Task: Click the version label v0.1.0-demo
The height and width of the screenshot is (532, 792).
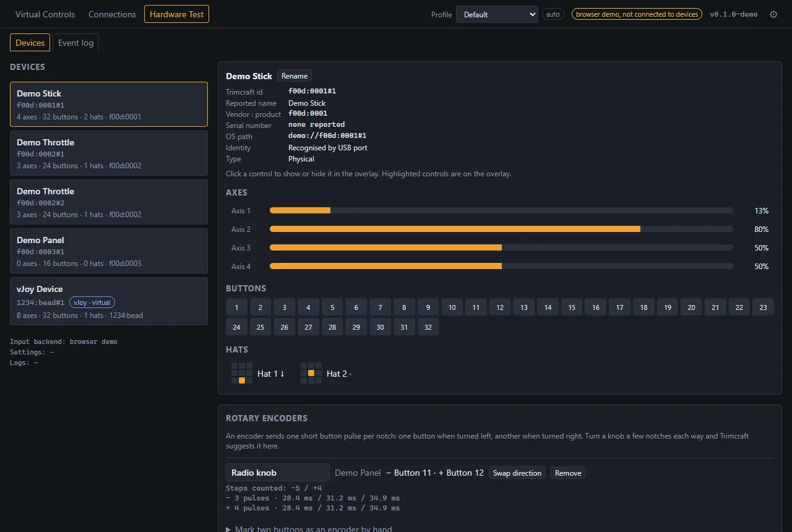Action: pyautogui.click(x=734, y=14)
